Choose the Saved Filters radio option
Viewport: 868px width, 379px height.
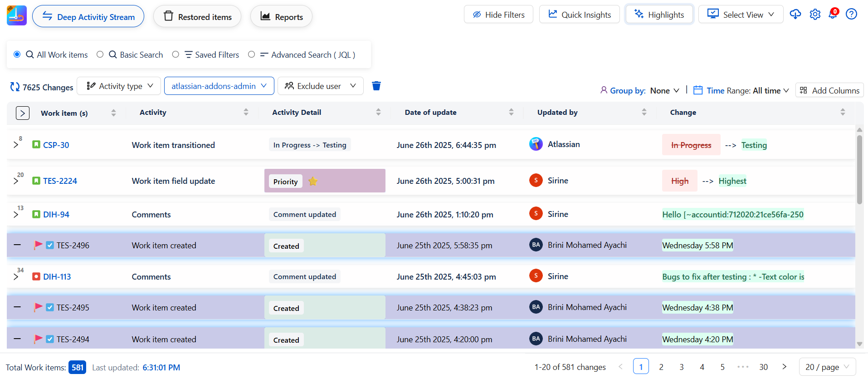tap(176, 54)
